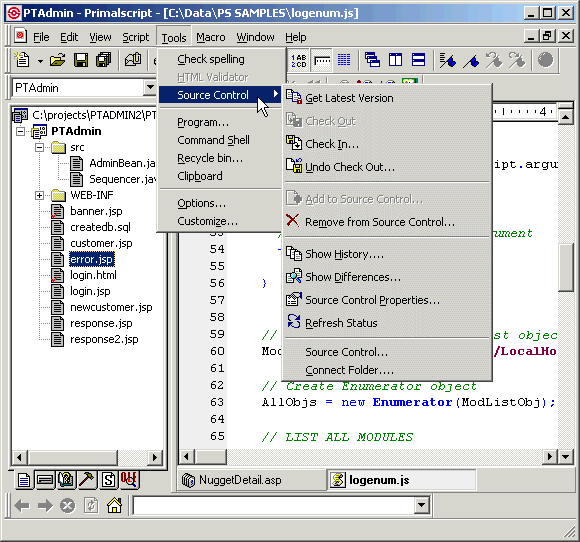Image resolution: width=580 pixels, height=542 pixels.
Task: Select response2.jsp file
Action: [x=104, y=339]
